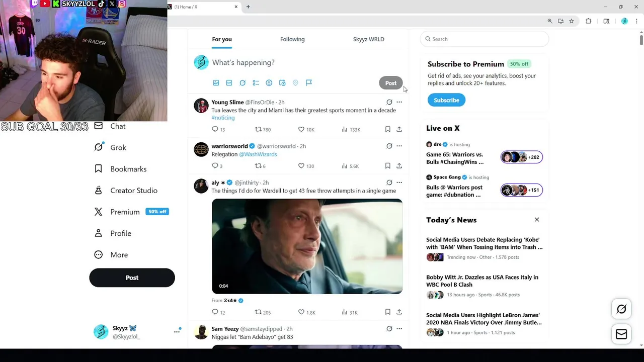Open the @WashWizards mention link
Image resolution: width=644 pixels, height=362 pixels.
pos(258,154)
